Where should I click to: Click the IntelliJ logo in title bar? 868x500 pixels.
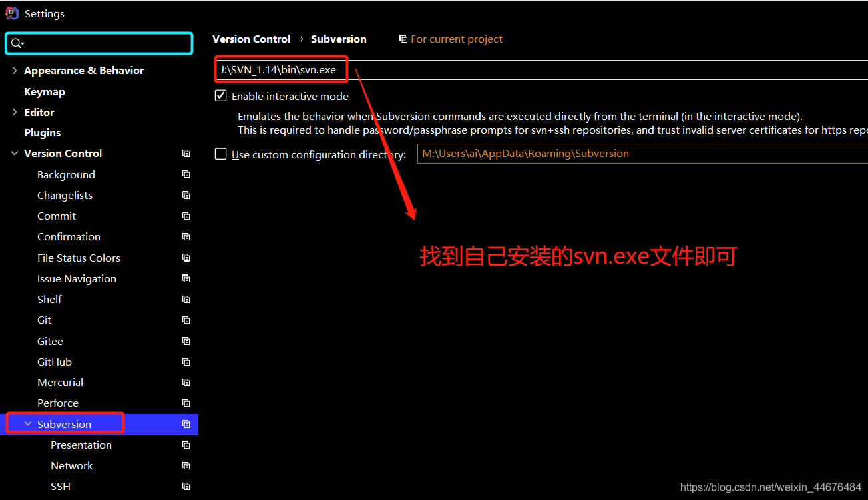pos(11,13)
